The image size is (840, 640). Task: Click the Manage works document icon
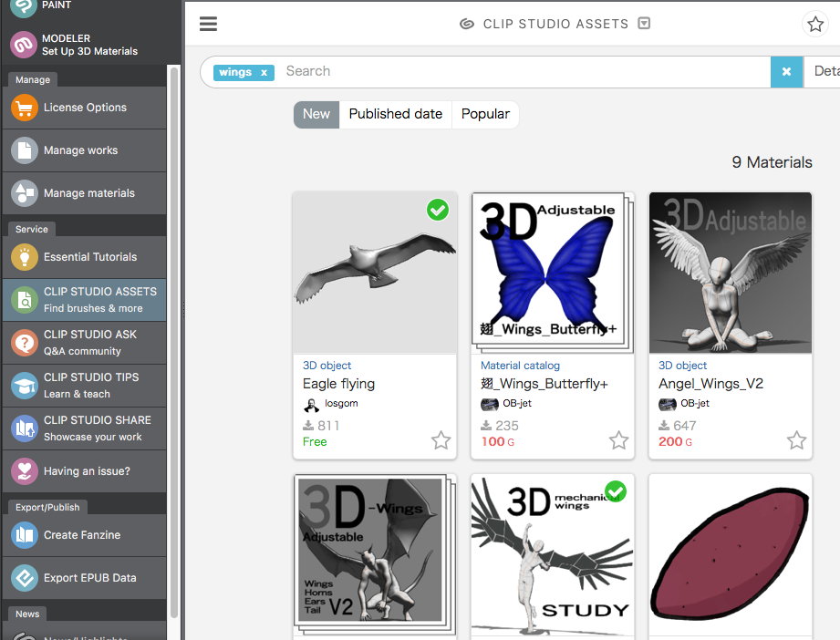(24, 150)
